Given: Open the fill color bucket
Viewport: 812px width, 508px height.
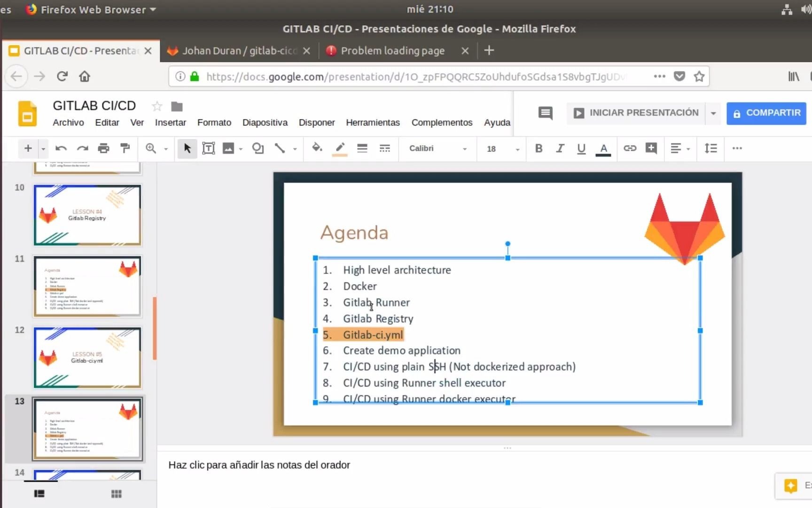Looking at the screenshot, I should pos(317,148).
